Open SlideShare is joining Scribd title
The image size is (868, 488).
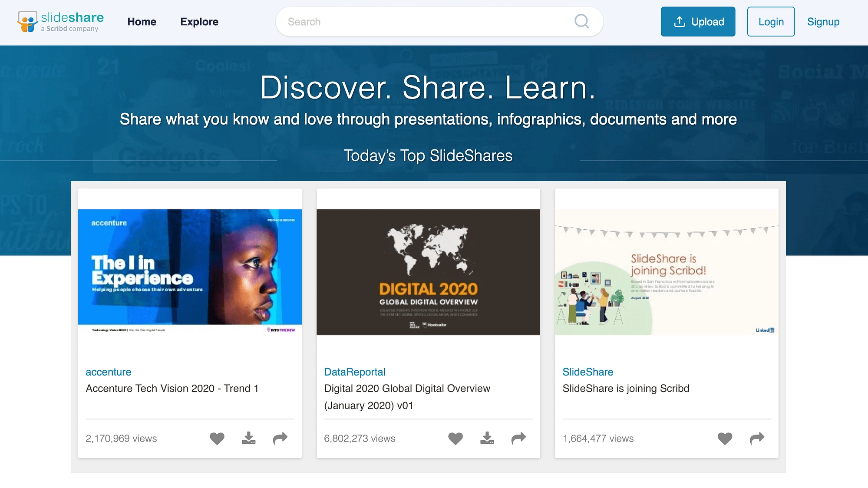coord(626,389)
